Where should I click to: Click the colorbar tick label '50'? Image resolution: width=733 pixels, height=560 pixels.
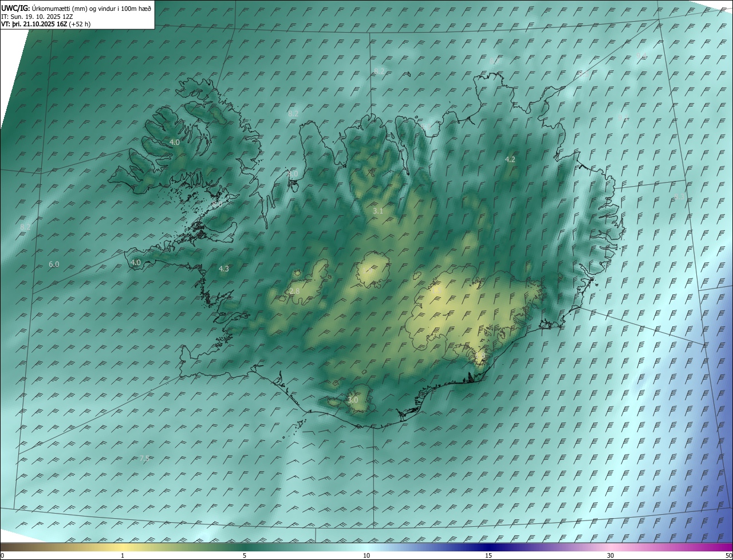coord(728,556)
